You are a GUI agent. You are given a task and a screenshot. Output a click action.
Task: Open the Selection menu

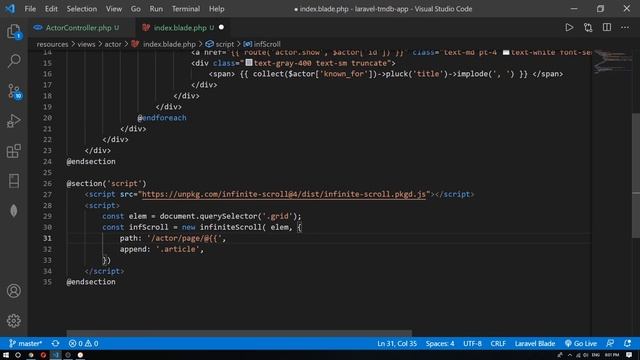tap(82, 9)
